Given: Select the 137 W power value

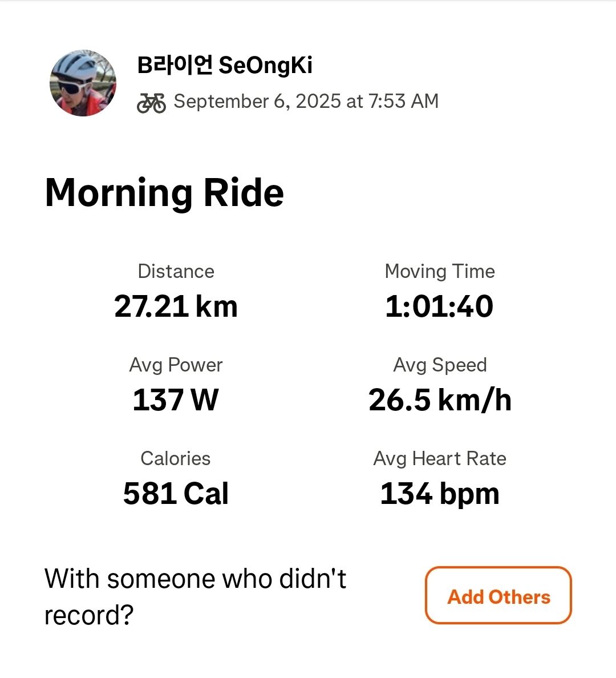Looking at the screenshot, I should click(176, 400).
